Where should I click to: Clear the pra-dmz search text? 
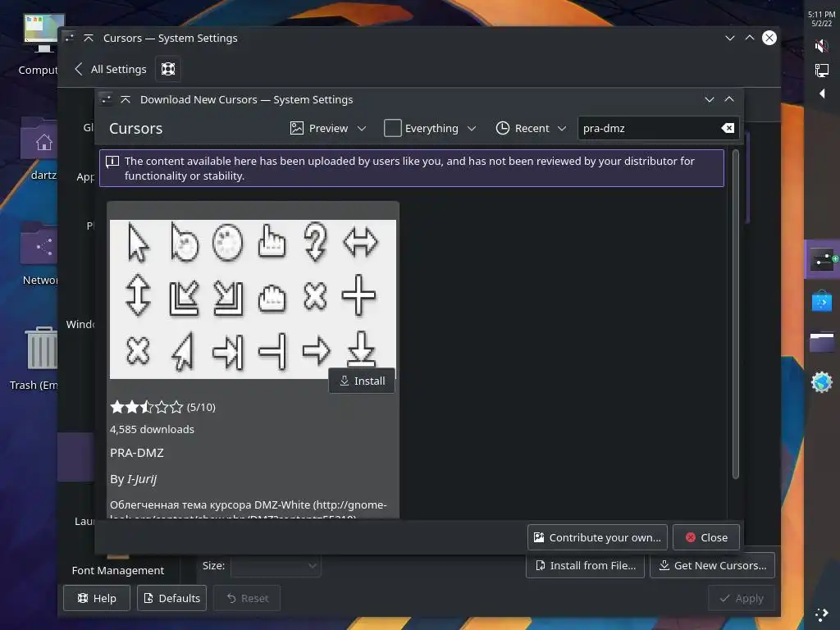tap(728, 128)
